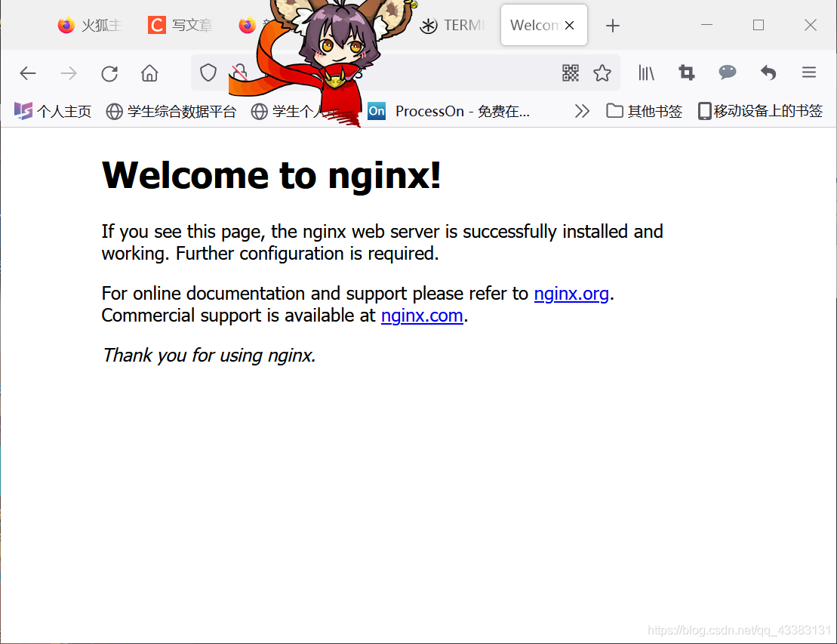Viewport: 837px width, 644px height.
Task: Open a new browser tab
Action: pyautogui.click(x=613, y=25)
